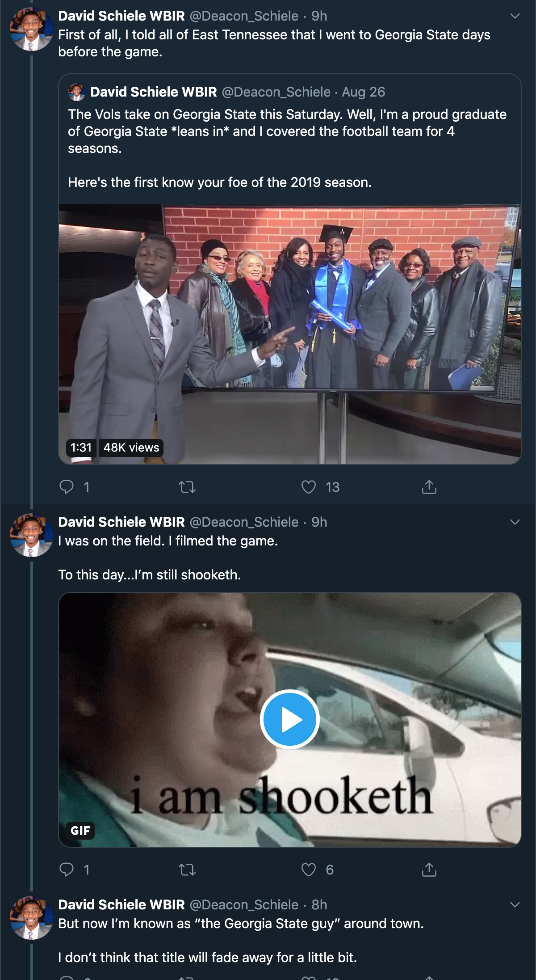This screenshot has width=536, height=980.
Task: Open more options on 'Georgia State guy' tweet
Action: tap(515, 905)
